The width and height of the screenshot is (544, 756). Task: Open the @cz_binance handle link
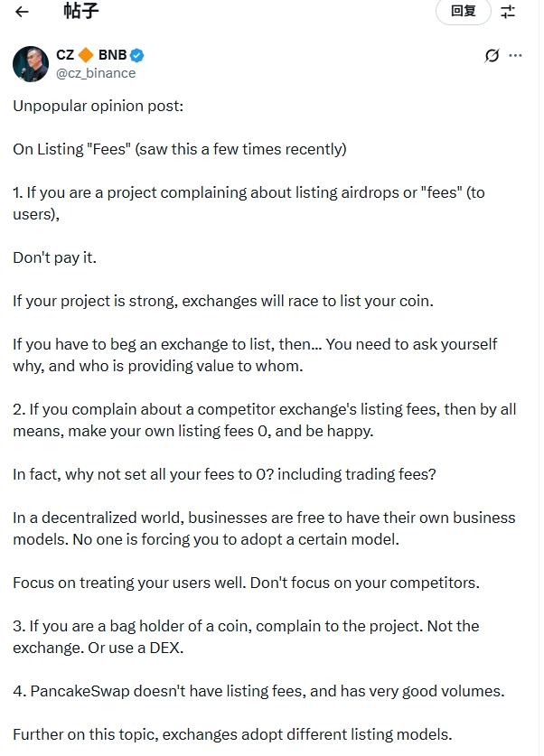tap(96, 73)
